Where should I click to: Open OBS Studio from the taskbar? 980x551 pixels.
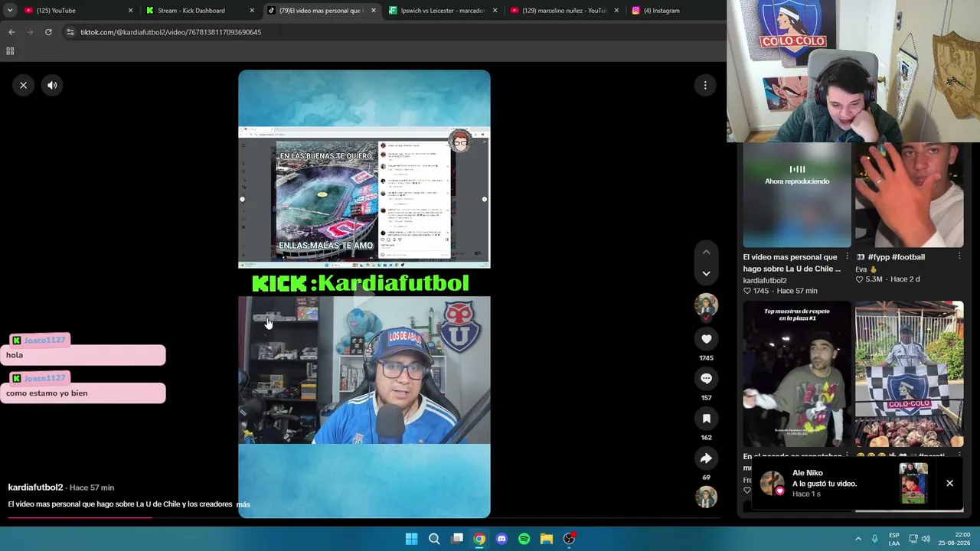click(x=570, y=539)
